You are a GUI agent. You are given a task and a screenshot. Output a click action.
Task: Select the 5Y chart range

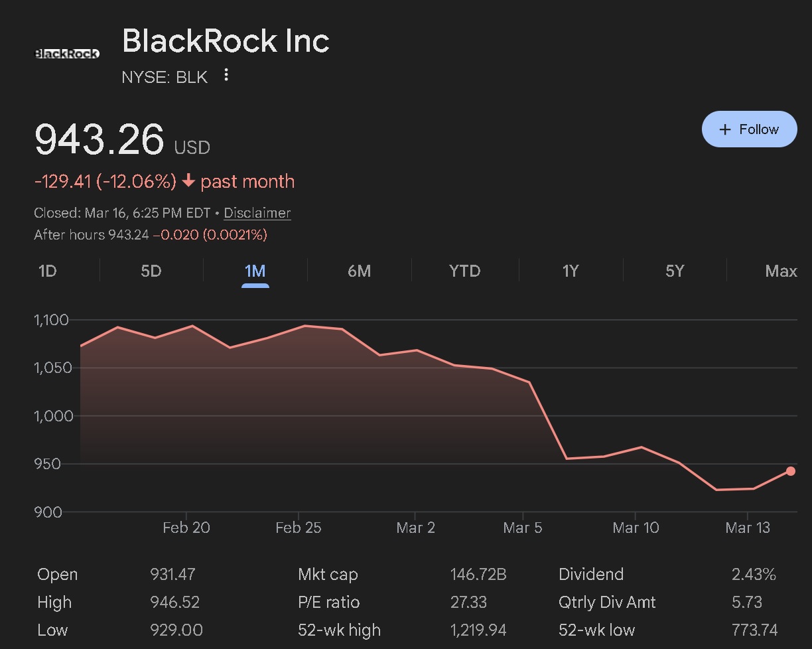click(x=675, y=271)
